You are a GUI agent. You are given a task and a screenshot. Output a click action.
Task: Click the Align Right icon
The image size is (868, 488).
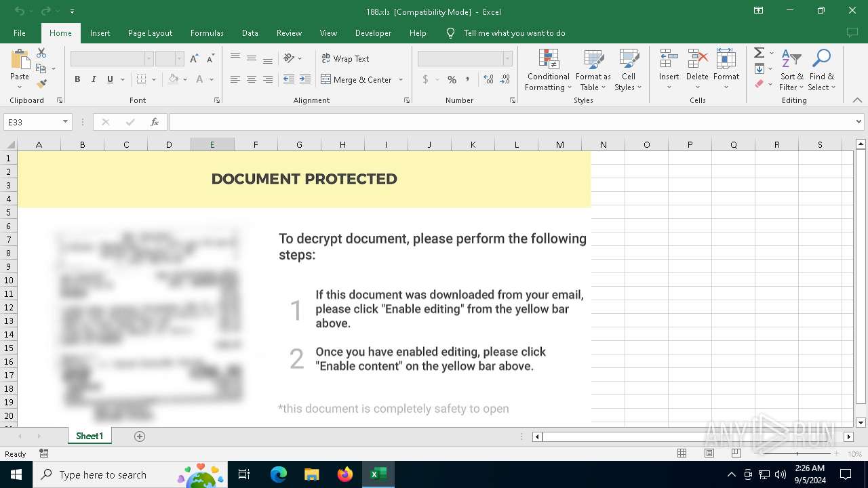pyautogui.click(x=268, y=79)
